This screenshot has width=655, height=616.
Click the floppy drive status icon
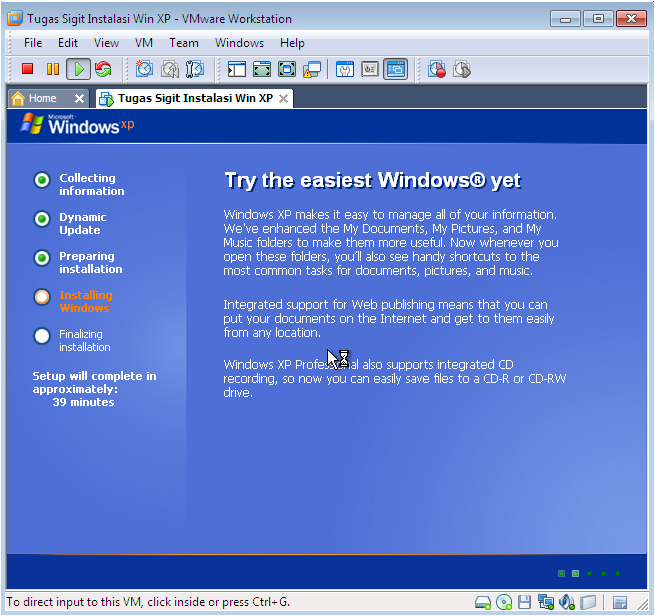click(x=524, y=602)
